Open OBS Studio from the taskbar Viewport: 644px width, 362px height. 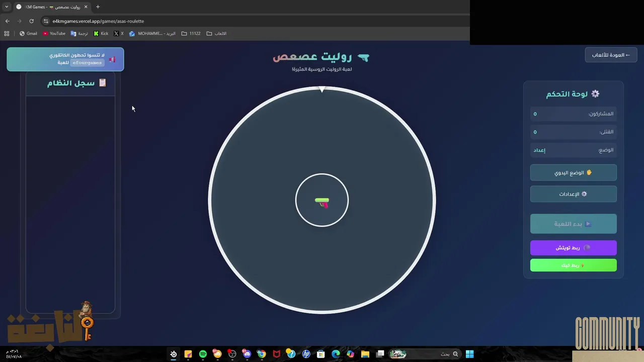(232, 354)
